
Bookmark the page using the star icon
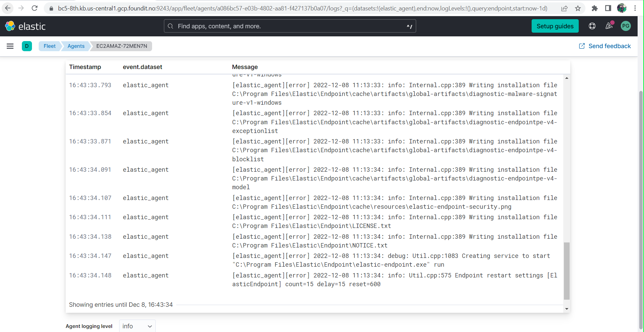[x=578, y=8]
